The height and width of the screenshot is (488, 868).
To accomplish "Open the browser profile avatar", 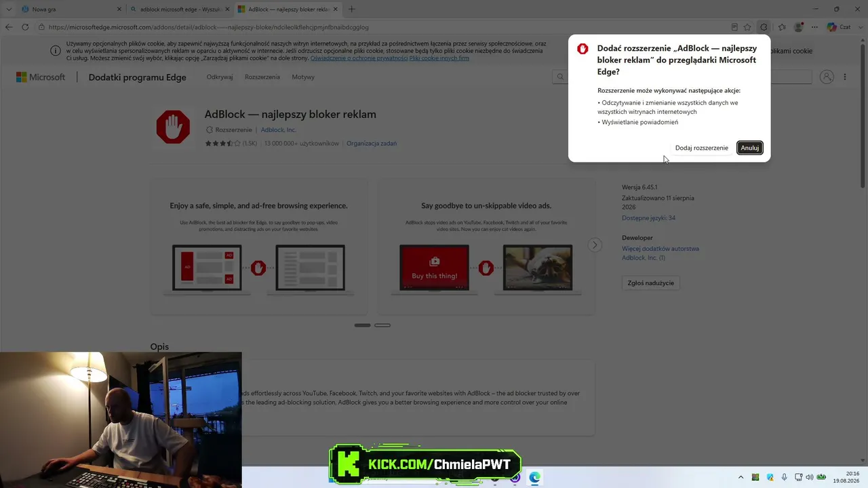I will coord(799,27).
